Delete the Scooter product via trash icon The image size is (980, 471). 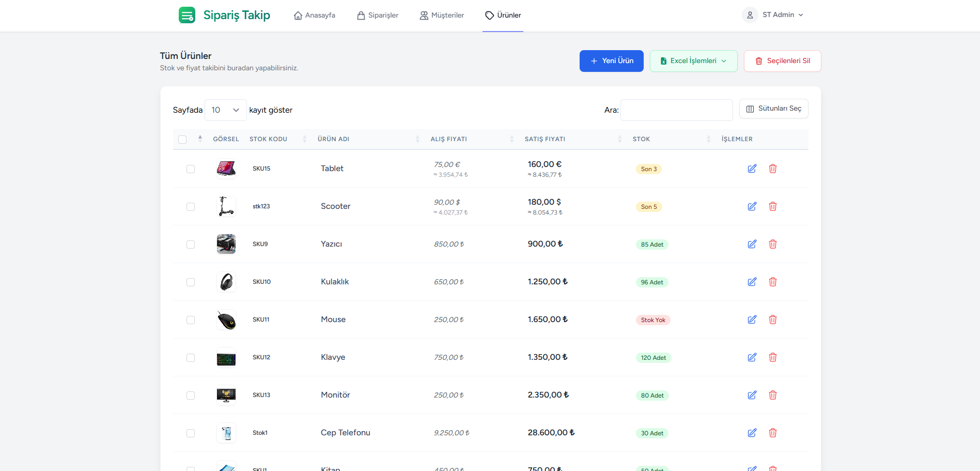[x=772, y=206]
